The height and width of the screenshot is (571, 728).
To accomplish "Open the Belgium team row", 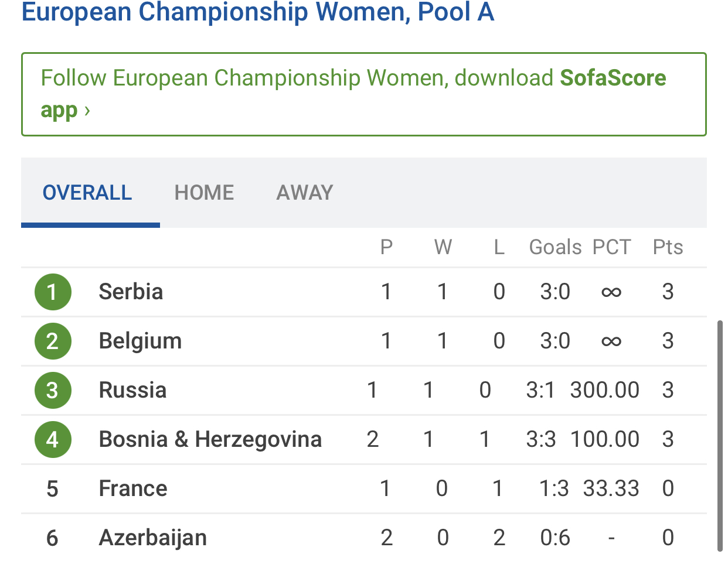I will click(140, 341).
